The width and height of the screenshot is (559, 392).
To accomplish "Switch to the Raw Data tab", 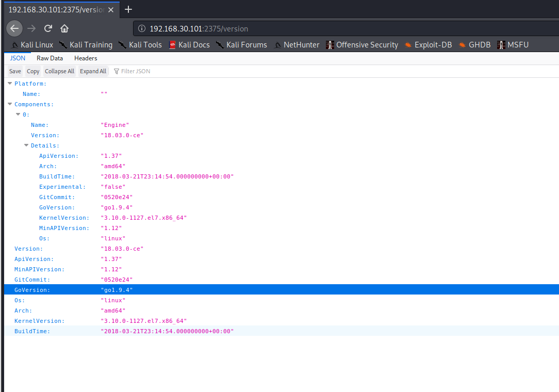I will click(50, 58).
